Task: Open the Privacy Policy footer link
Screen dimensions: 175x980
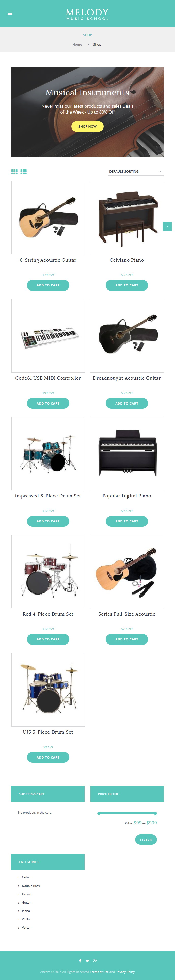Action: tap(125, 971)
